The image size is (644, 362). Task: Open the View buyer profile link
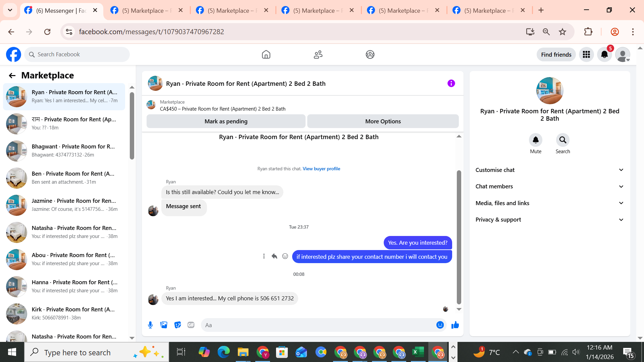pyautogui.click(x=321, y=169)
